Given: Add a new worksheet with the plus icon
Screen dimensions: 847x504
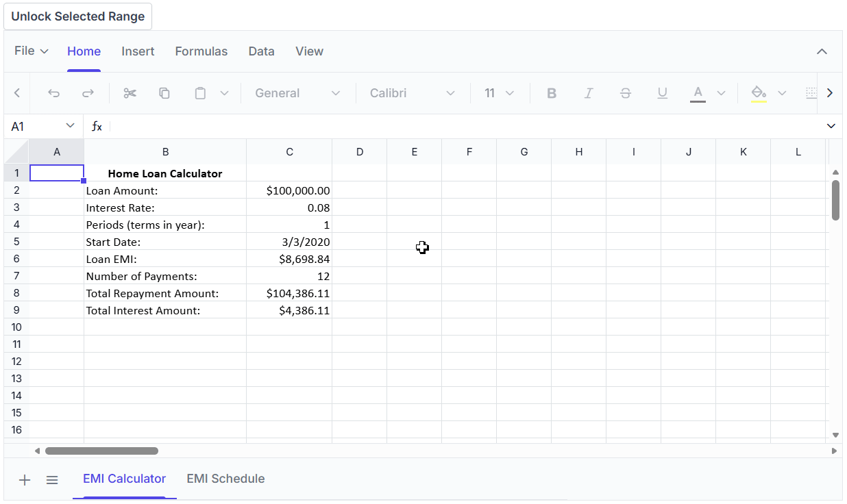Looking at the screenshot, I should click(25, 479).
